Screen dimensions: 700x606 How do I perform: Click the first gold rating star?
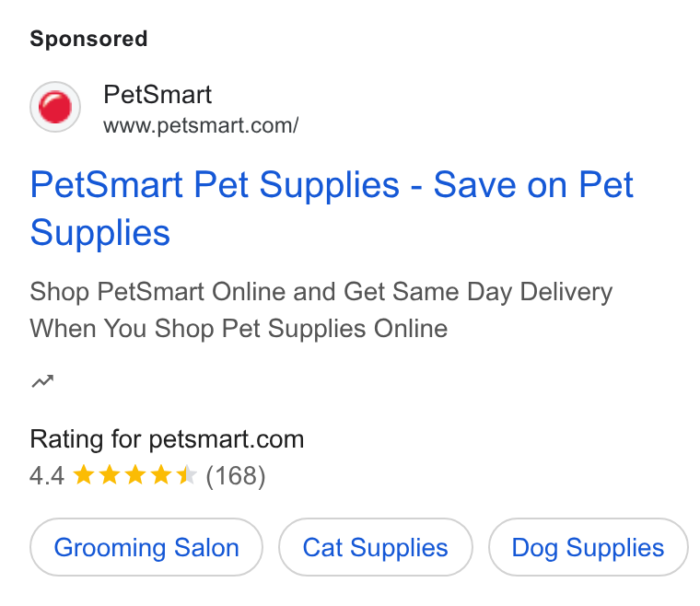click(84, 475)
